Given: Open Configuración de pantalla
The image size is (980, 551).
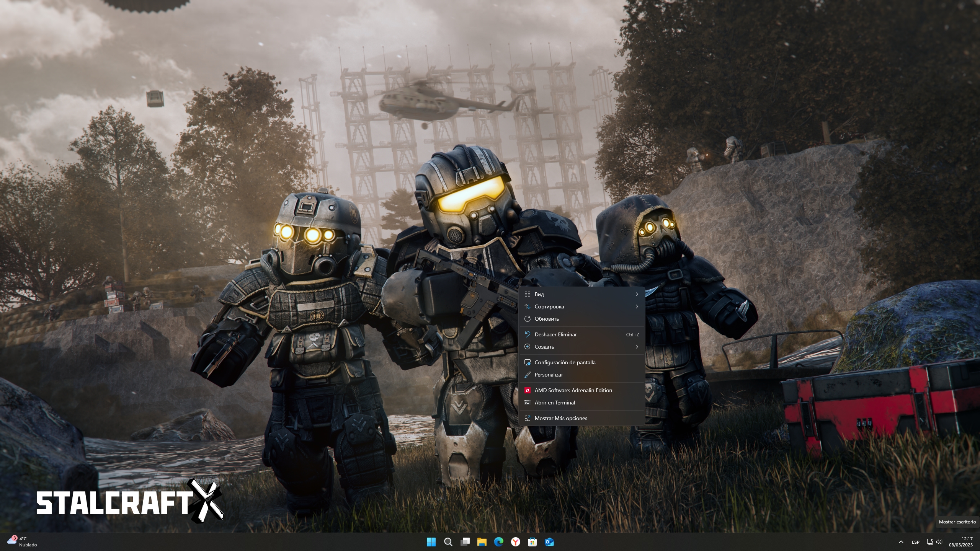Looking at the screenshot, I should 581,362.
